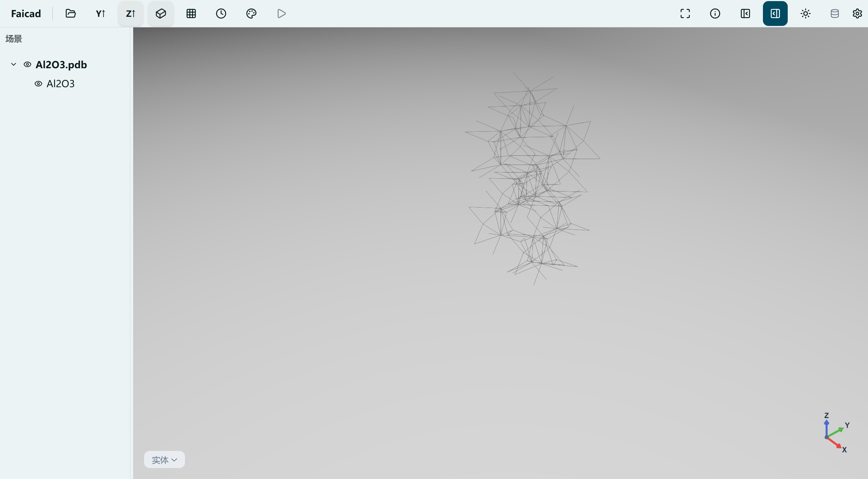Hide Al2O3.pdb using its eye icon
The image size is (868, 479).
(27, 64)
